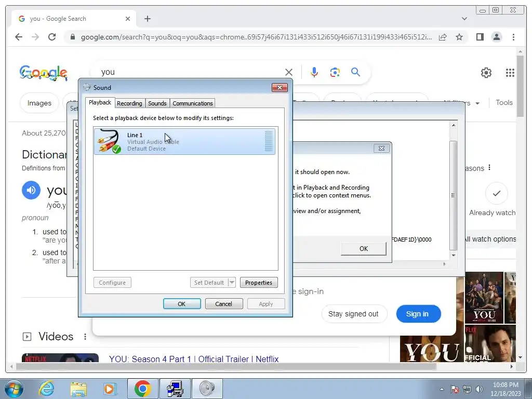Cancel the Sound dialog

[224, 303]
